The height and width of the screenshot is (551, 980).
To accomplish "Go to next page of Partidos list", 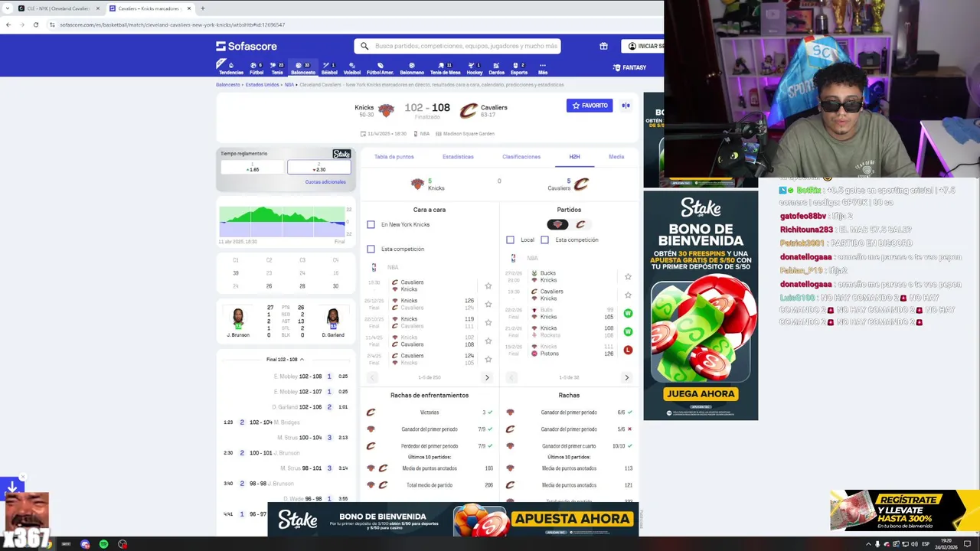I will coord(626,377).
